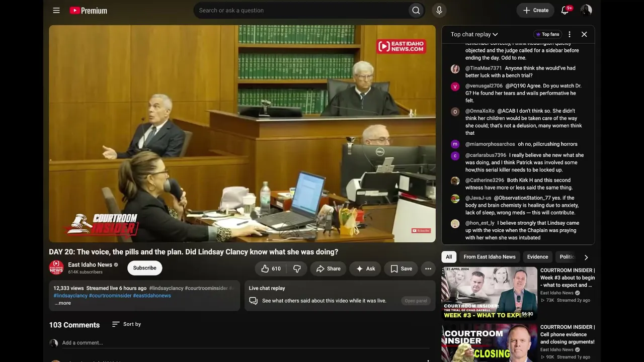Focus the Add a comment field

coord(246,343)
